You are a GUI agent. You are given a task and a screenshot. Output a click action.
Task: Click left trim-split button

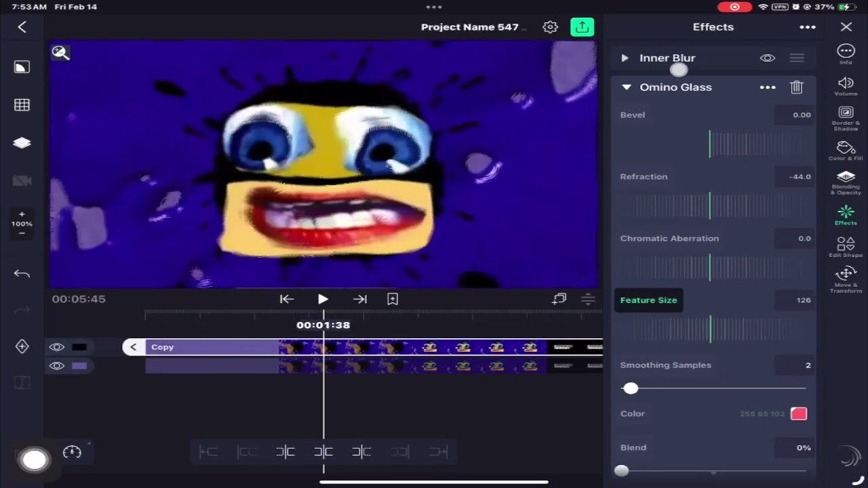coord(285,452)
